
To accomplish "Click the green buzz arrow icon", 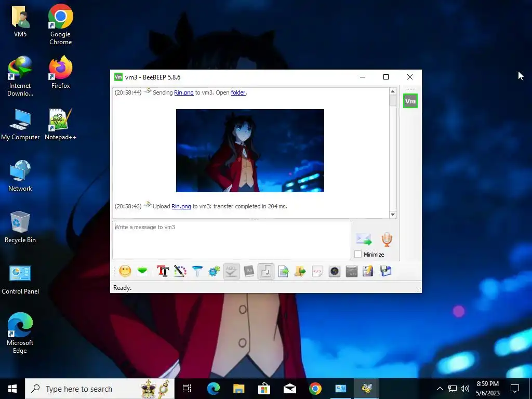I will tap(142, 271).
